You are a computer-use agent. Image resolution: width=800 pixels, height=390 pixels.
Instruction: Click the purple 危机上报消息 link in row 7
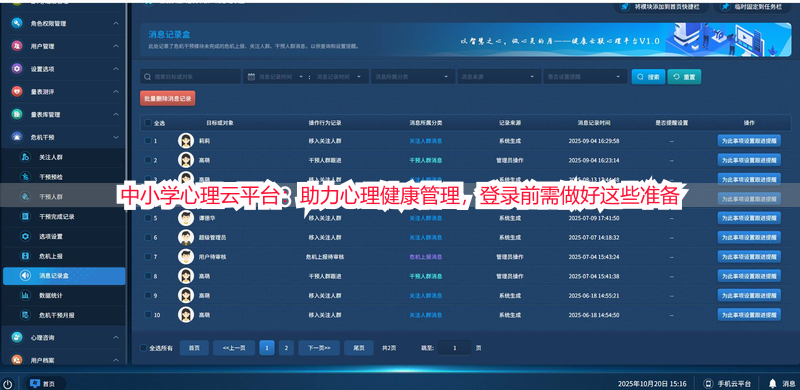(426, 257)
